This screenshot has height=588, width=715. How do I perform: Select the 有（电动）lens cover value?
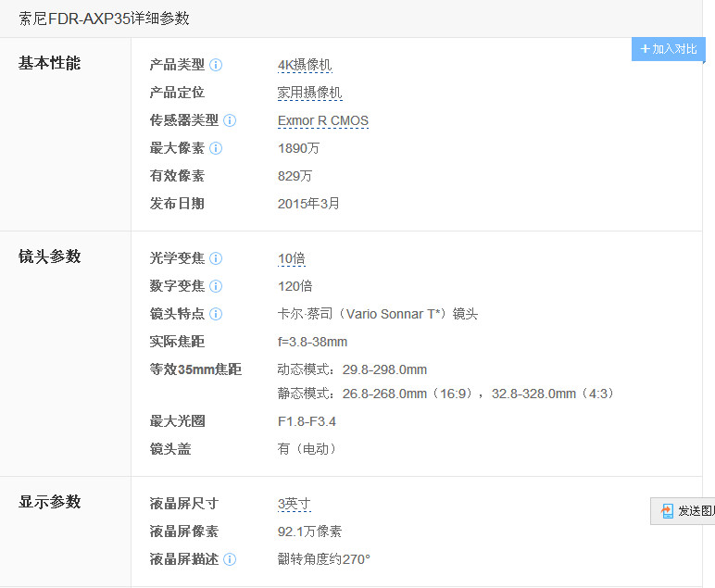coord(307,449)
